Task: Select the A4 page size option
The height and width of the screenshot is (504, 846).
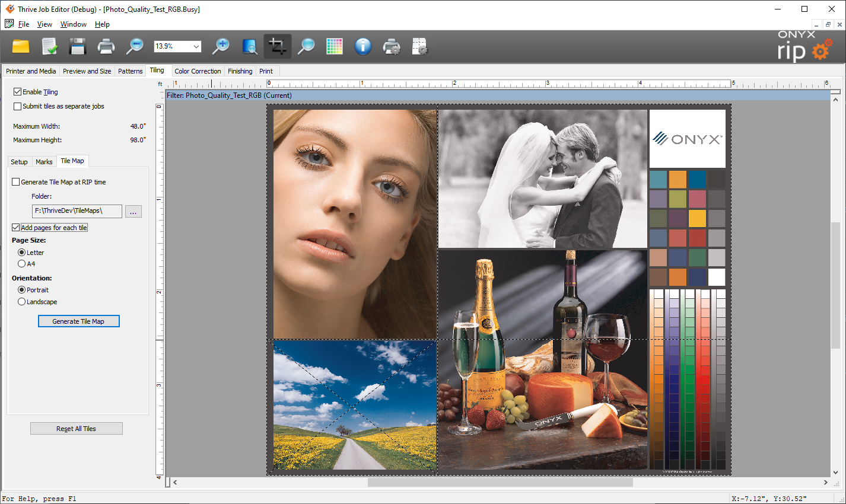Action: [x=22, y=264]
